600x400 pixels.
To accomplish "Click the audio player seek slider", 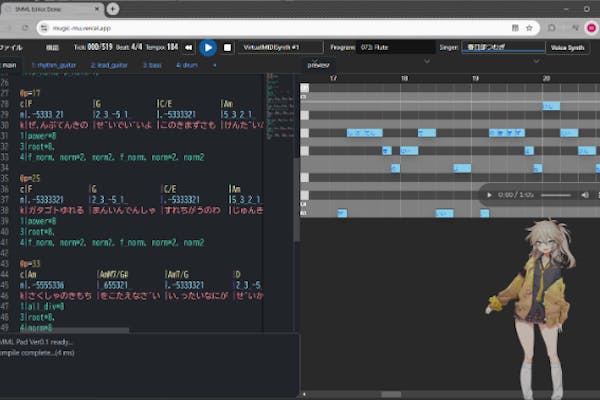I will tap(555, 195).
